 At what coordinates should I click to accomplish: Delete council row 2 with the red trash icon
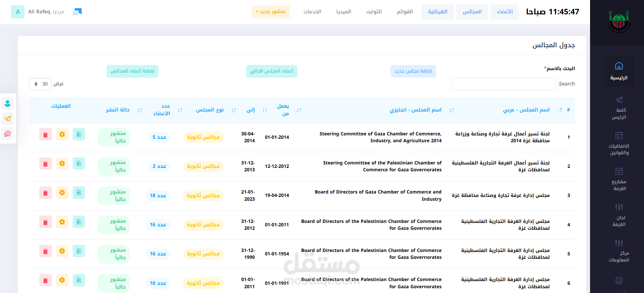click(45, 164)
